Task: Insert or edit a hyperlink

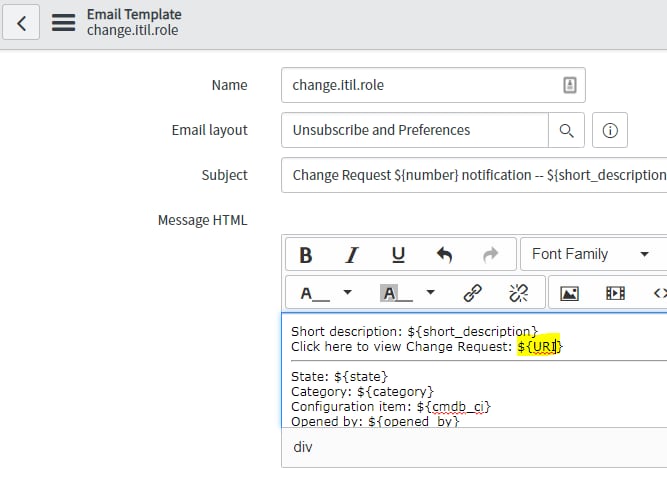Action: pos(472,293)
